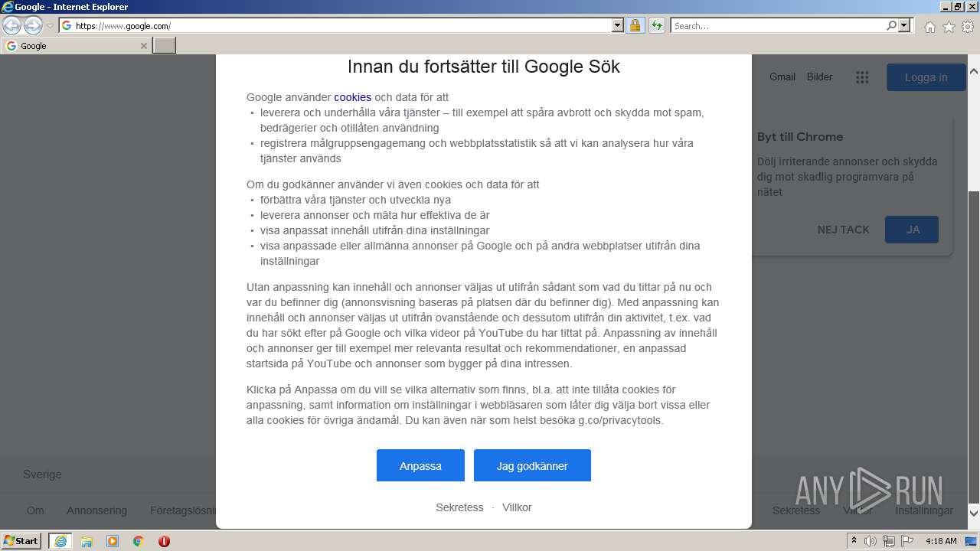Click the network tray icon
Screen dimensions: 980x551
pyautogui.click(x=889, y=541)
